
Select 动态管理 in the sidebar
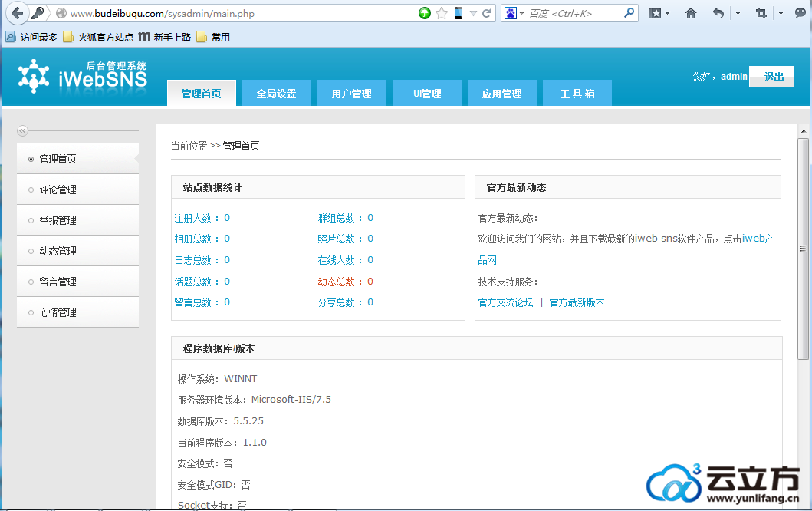(x=77, y=251)
